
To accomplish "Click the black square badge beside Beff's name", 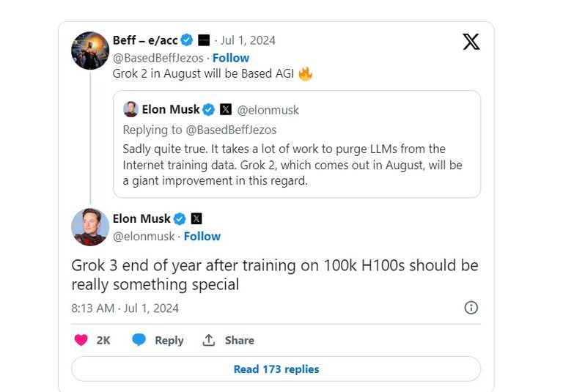I will pos(205,40).
